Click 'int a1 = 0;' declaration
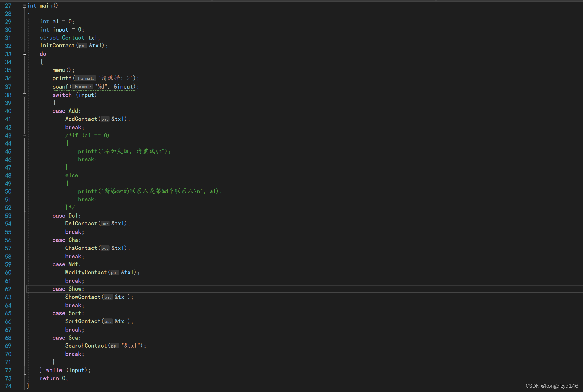 click(x=57, y=22)
